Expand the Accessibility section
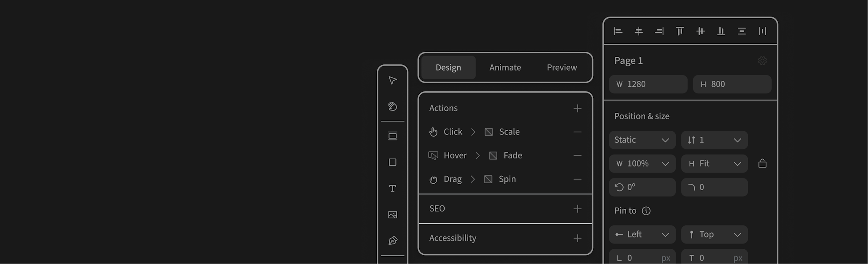 [577, 238]
